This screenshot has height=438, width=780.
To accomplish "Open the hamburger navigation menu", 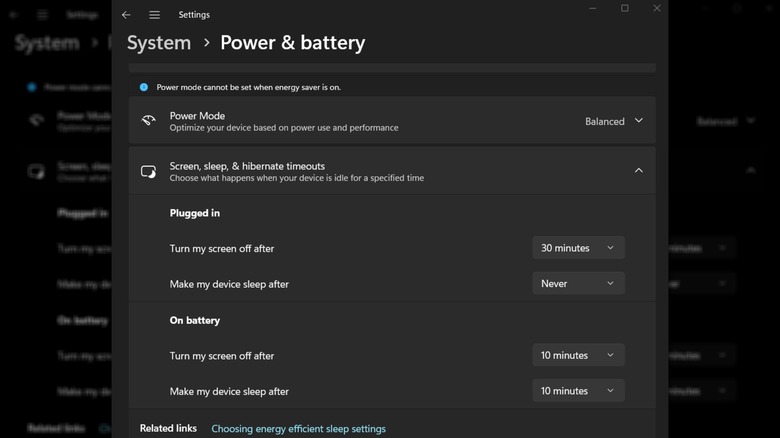I will tap(154, 15).
